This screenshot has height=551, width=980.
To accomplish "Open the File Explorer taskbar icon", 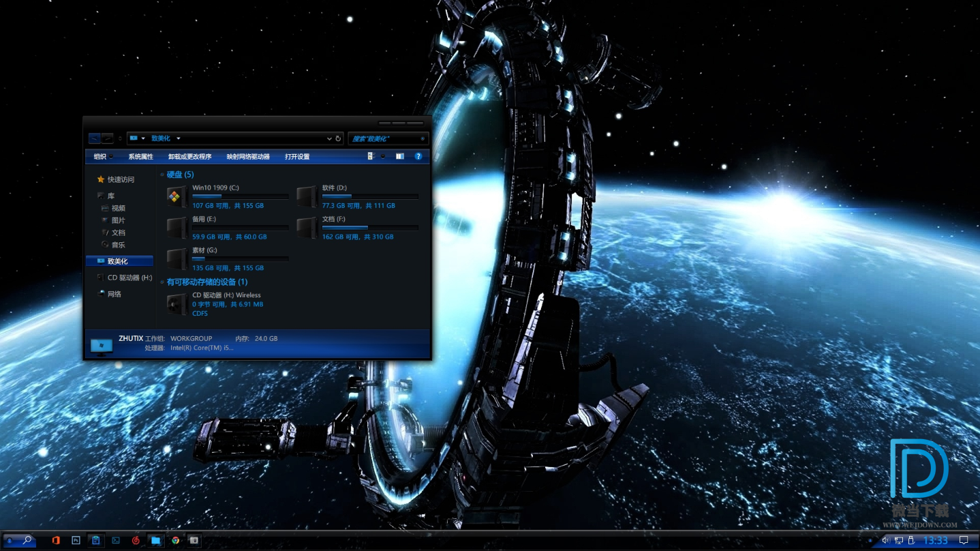I will pyautogui.click(x=155, y=540).
